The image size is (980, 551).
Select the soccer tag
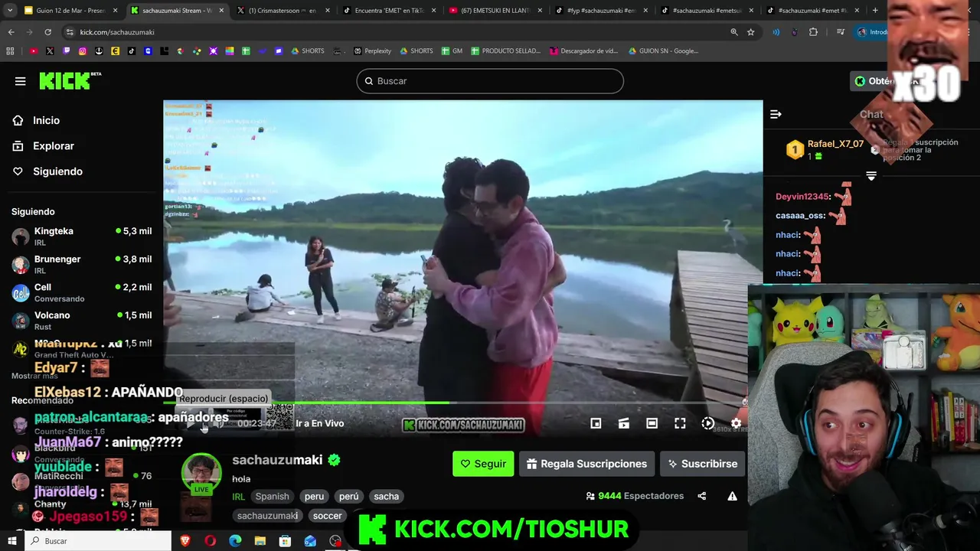click(327, 516)
